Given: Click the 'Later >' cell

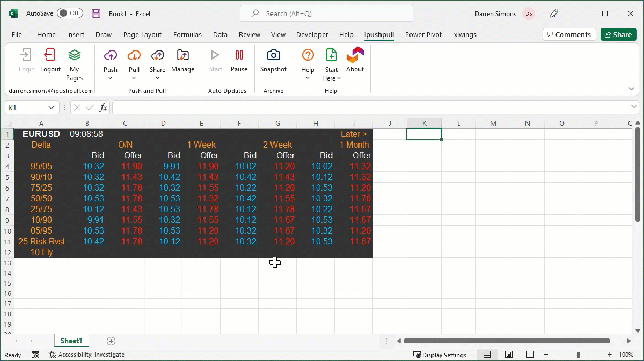Looking at the screenshot, I should (x=354, y=134).
